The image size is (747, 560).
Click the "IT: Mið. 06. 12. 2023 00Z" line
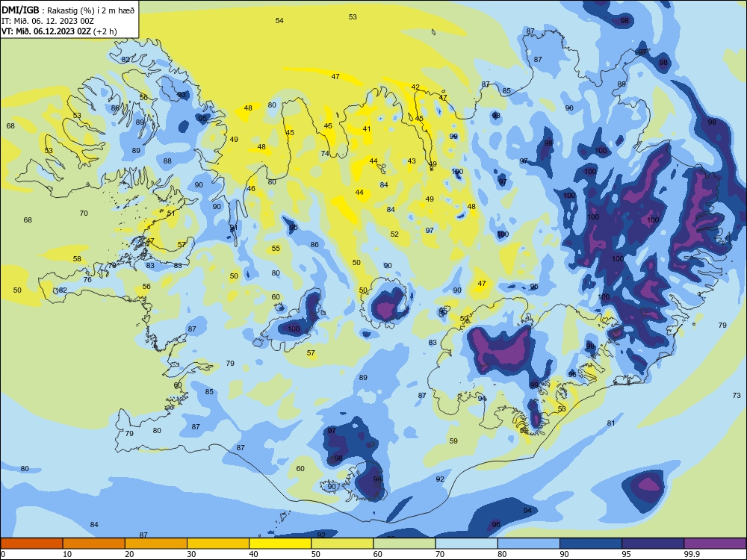48,21
